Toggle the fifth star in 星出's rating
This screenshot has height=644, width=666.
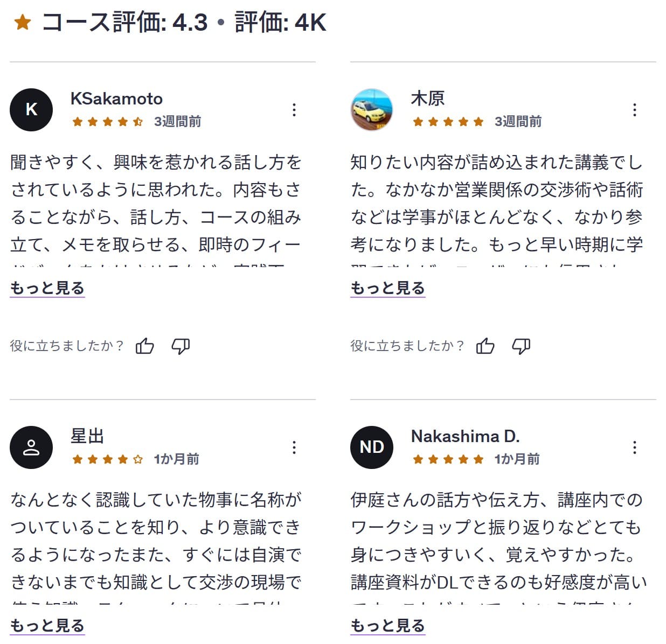136,460
